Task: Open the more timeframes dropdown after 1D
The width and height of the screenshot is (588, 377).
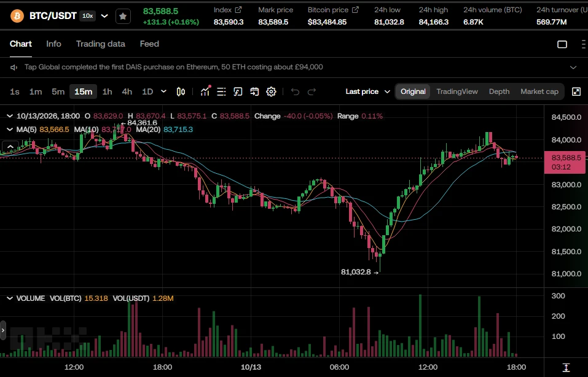Action: point(163,91)
